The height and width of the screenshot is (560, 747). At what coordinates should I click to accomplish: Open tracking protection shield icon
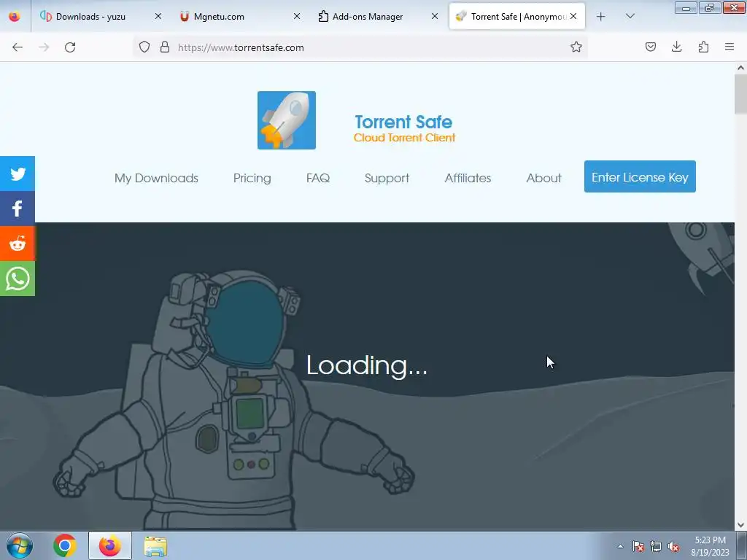144,47
